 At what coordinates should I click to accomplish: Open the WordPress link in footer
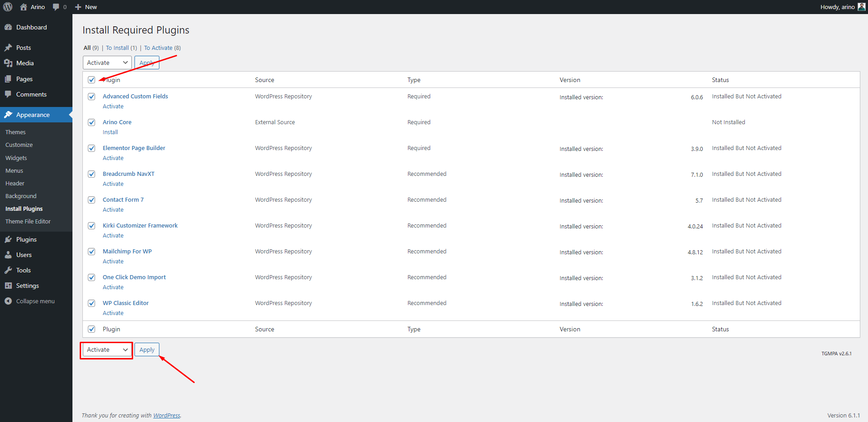click(167, 415)
